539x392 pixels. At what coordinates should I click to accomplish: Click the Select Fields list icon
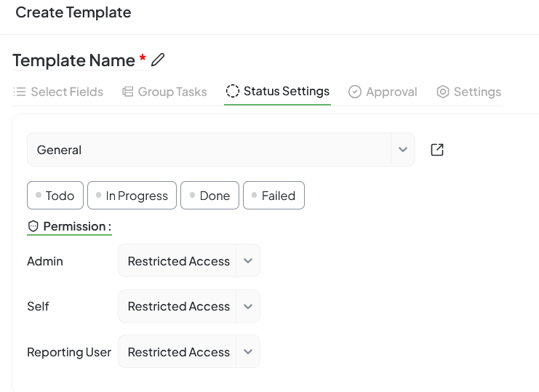20,92
